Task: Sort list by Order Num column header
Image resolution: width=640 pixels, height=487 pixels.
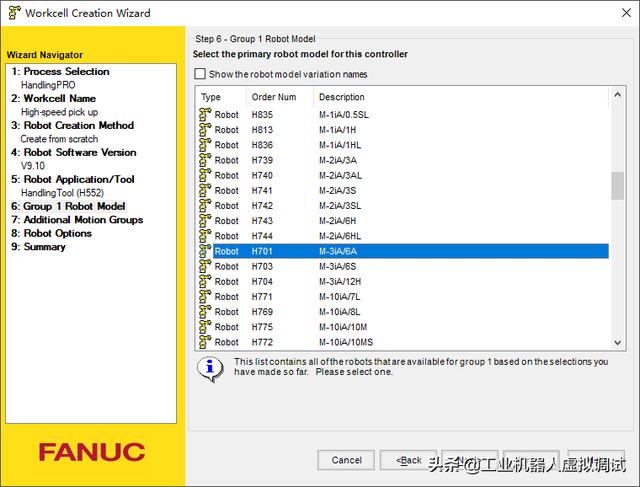Action: (x=274, y=97)
